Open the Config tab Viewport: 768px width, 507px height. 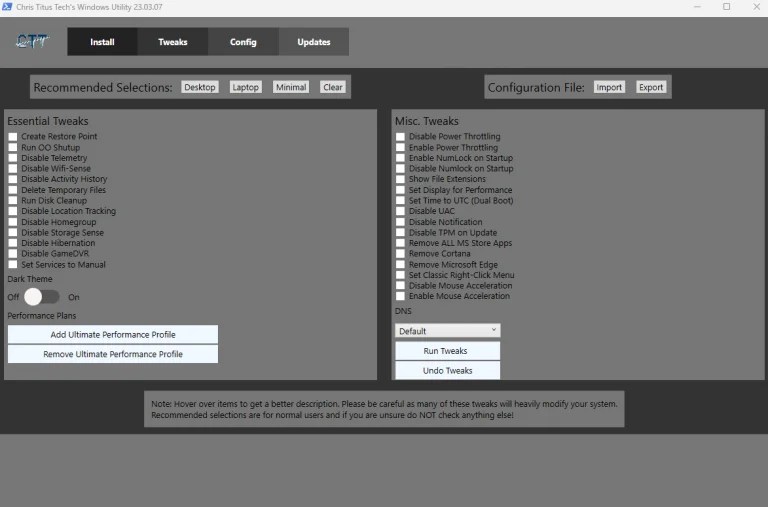tap(243, 42)
